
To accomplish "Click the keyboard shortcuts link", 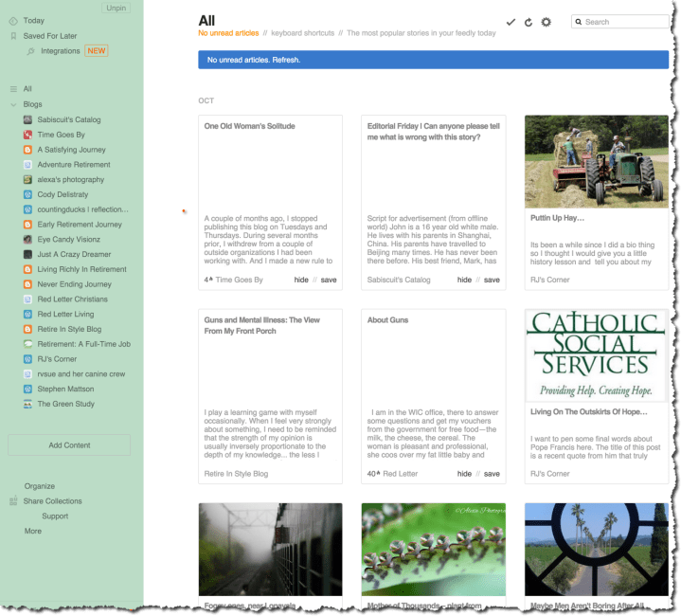I will [302, 33].
